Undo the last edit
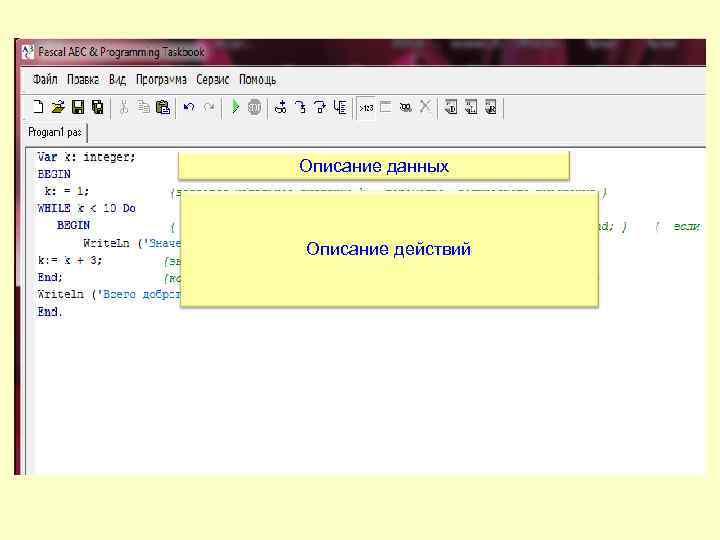This screenshot has height=540, width=720. tap(189, 107)
